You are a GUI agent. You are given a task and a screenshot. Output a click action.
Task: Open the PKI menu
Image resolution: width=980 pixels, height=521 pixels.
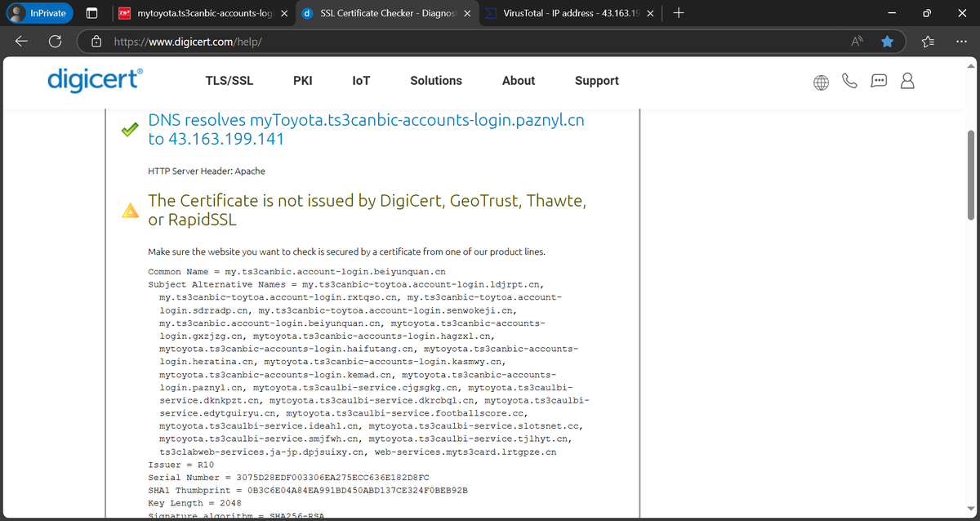point(302,81)
